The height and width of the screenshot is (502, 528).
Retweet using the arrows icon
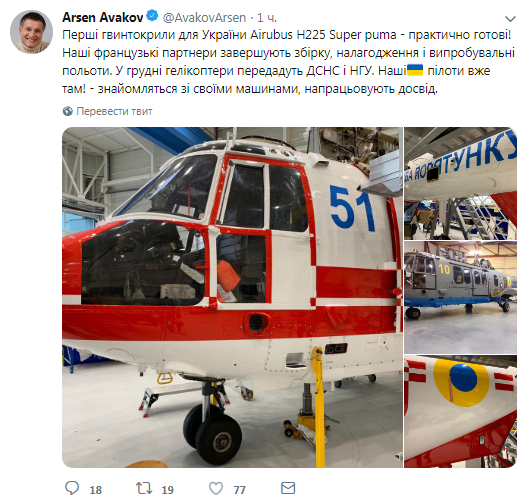point(144,488)
